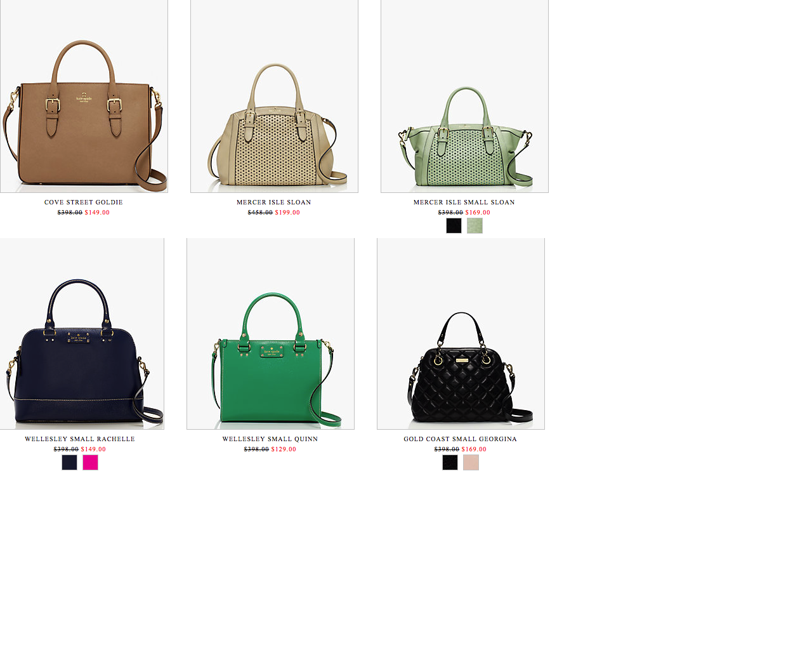Open the green Mercer Isle Small Sloan image

[464, 96]
